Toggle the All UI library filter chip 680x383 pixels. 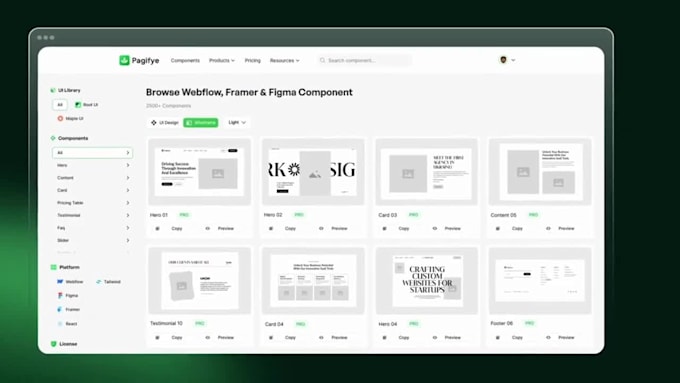click(60, 105)
